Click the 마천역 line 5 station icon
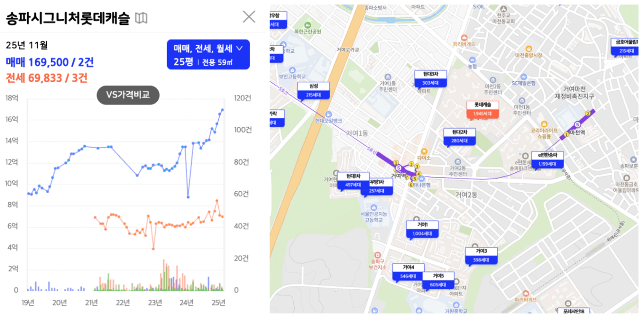644x318 pixels. [x=578, y=124]
